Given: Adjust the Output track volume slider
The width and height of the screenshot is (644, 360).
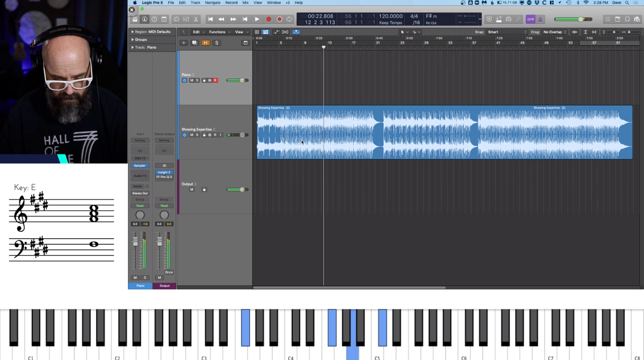Looking at the screenshot, I should (237, 190).
